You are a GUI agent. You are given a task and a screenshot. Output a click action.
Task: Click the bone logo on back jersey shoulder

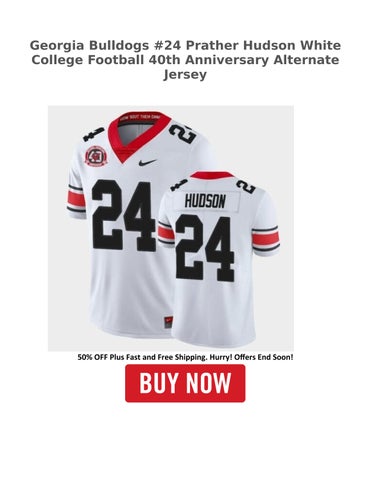click(179, 185)
